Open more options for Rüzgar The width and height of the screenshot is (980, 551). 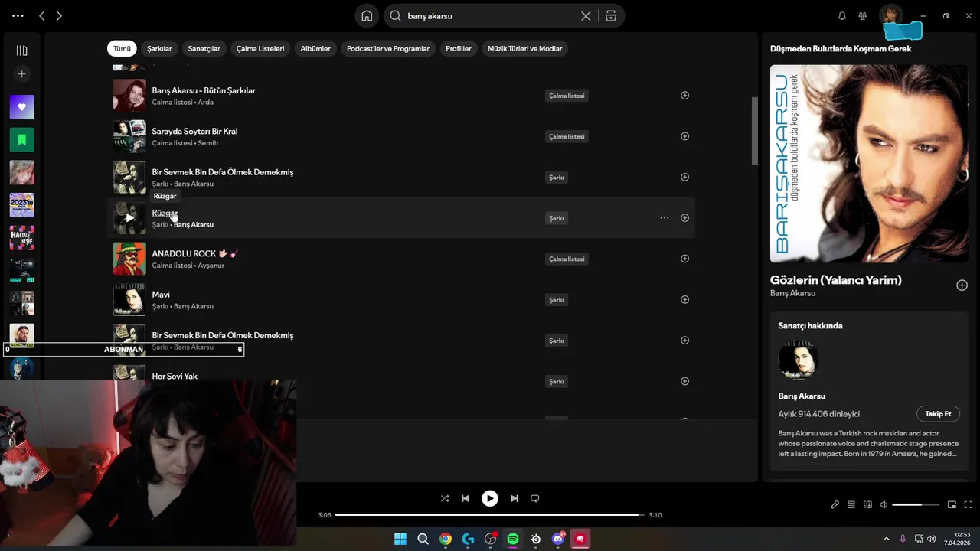[665, 218]
